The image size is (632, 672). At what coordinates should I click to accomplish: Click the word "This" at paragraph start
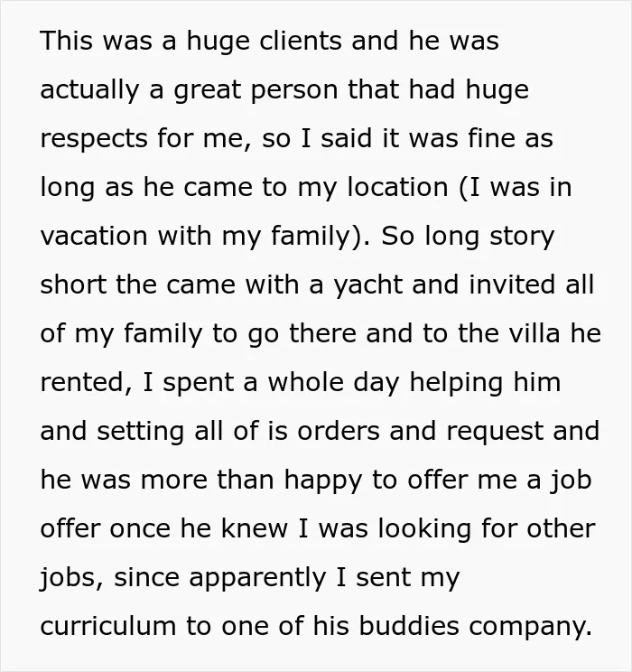coord(66,41)
